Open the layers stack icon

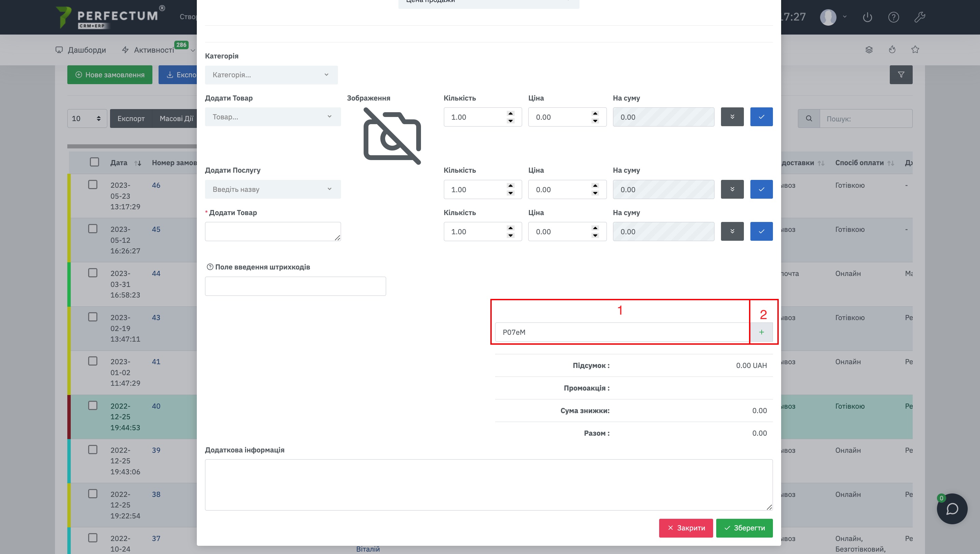[x=869, y=50]
